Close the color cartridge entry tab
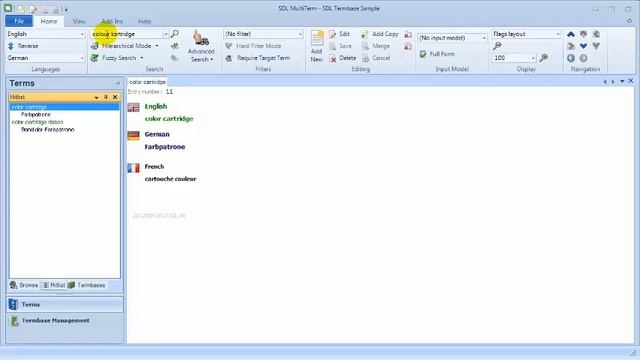Viewport: 640px width, 360px height. 631,81
